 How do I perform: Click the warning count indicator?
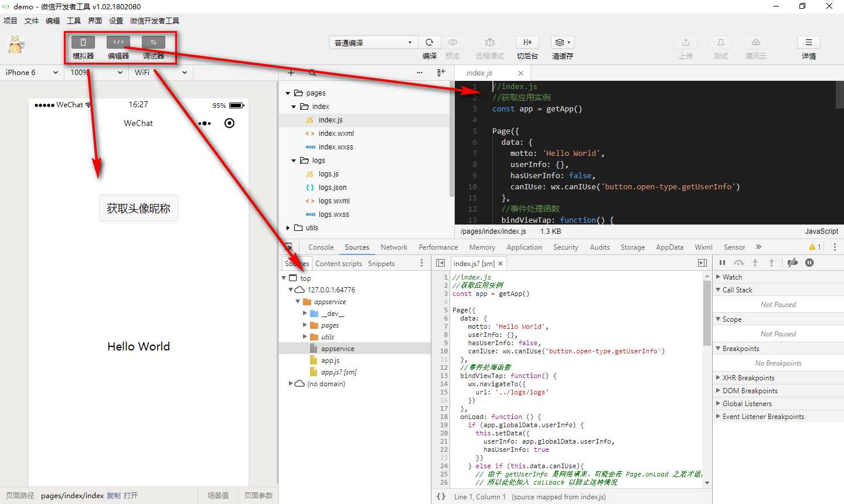815,247
